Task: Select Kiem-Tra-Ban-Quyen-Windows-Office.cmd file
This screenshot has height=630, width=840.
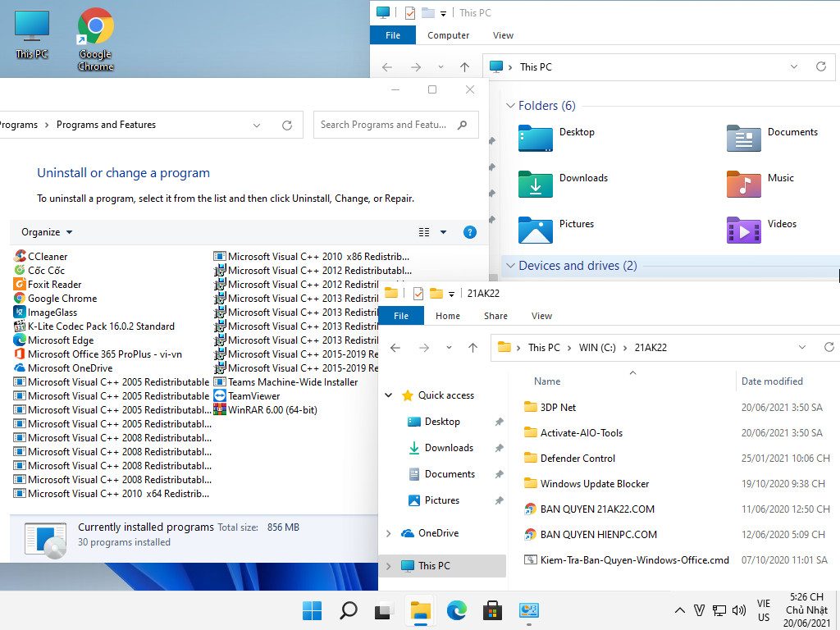Action: coord(626,560)
